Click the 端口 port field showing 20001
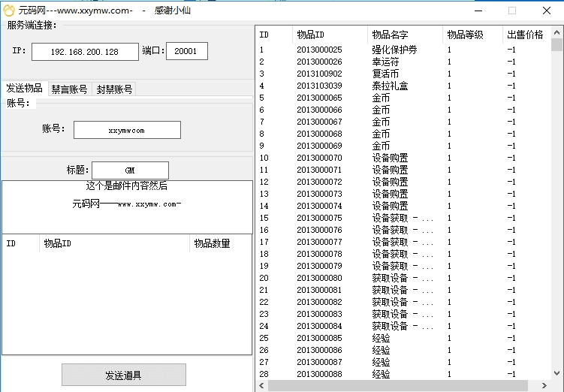 coord(187,51)
